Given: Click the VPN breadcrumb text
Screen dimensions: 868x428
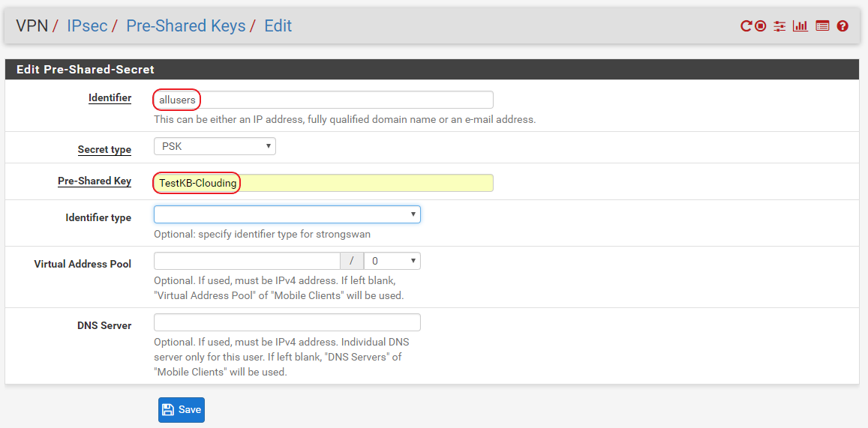Looking at the screenshot, I should pyautogui.click(x=32, y=26).
